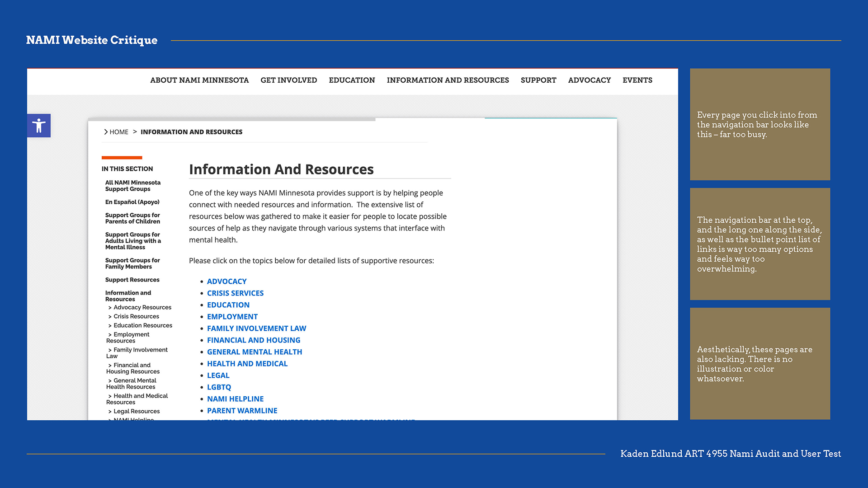
Task: Open the Get Involved menu
Action: pyautogui.click(x=288, y=80)
